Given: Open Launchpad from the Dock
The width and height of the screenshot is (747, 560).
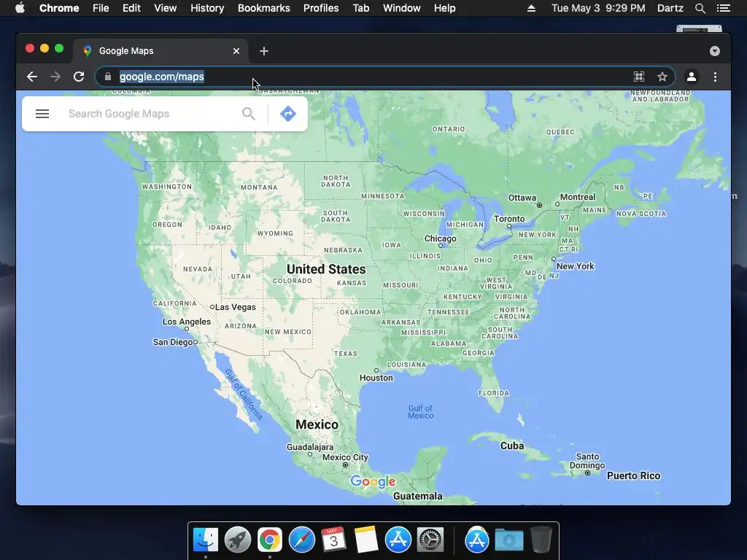Looking at the screenshot, I should (x=238, y=540).
